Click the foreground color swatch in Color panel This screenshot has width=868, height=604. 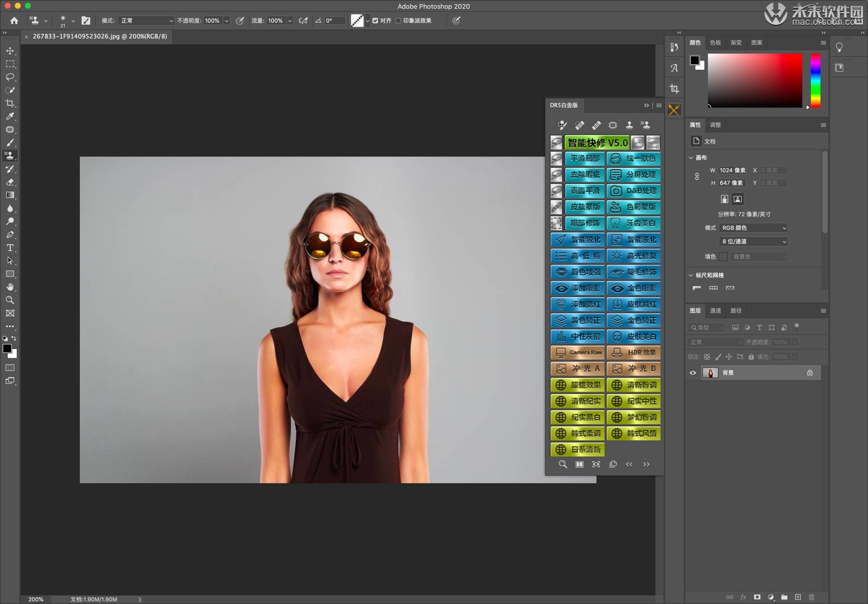(695, 60)
